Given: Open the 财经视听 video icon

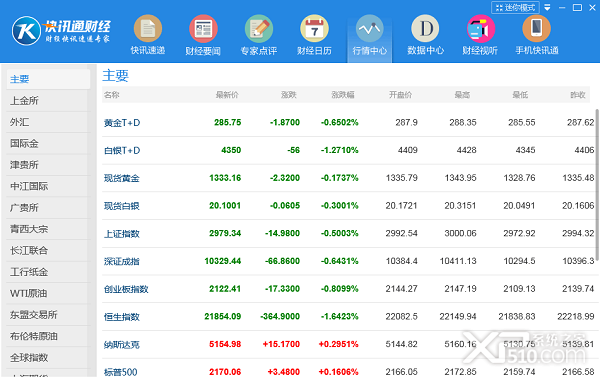Looking at the screenshot, I should 481,29.
